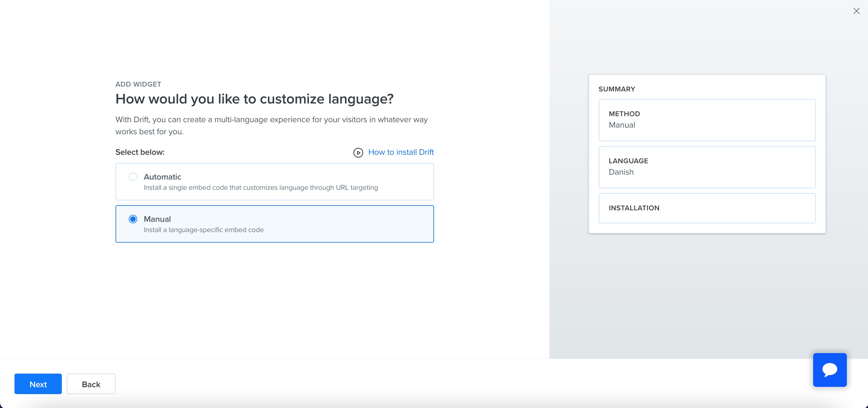Click the Next button
868x408 pixels.
pos(38,384)
